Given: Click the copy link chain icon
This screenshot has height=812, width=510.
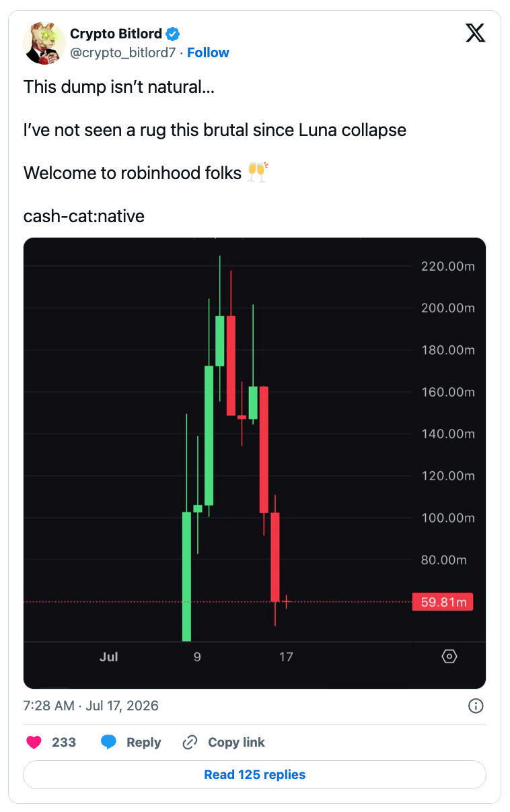Looking at the screenshot, I should (x=190, y=742).
